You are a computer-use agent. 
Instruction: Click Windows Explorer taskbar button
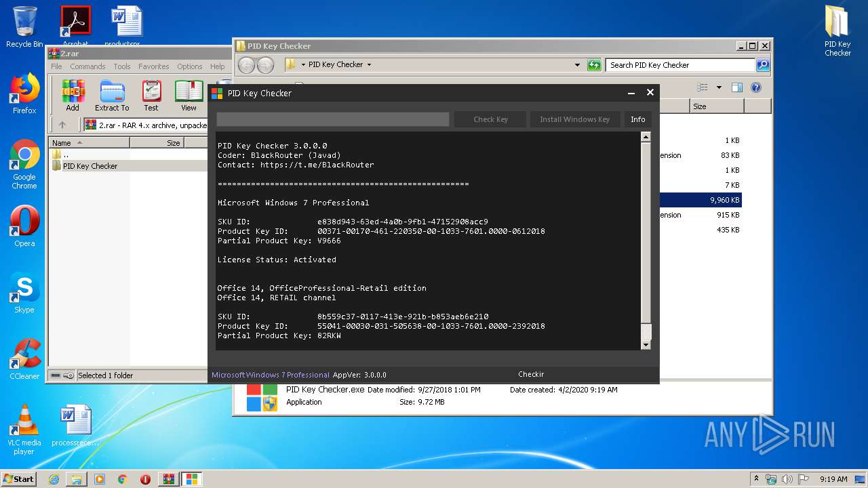point(77,479)
